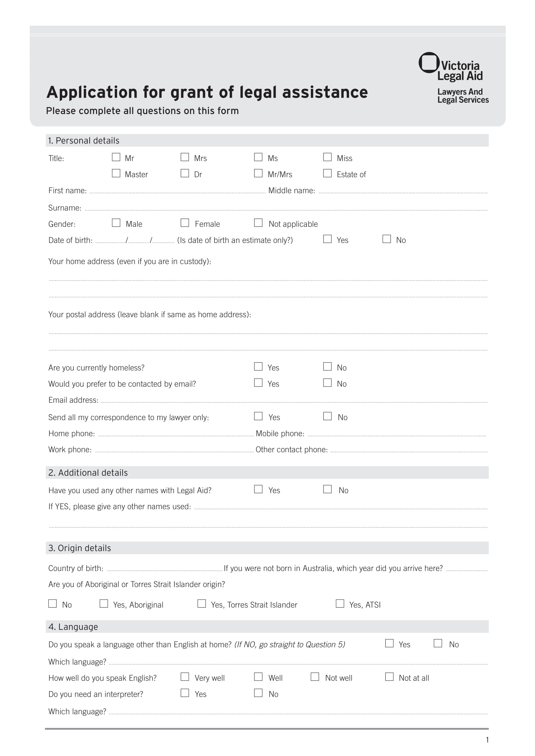Image resolution: width=535 pixels, height=756 pixels.
Task: Click the Victoria Legal Aid logo
Action: (x=453, y=78)
